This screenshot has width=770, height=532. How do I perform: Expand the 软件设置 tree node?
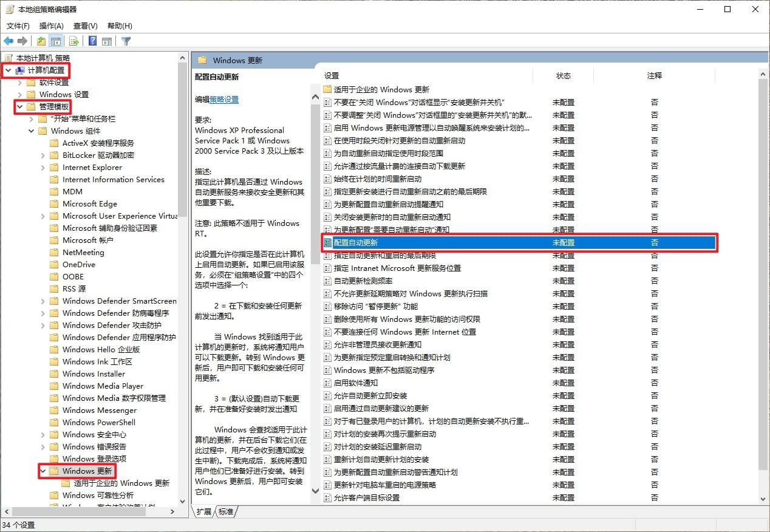[x=20, y=83]
